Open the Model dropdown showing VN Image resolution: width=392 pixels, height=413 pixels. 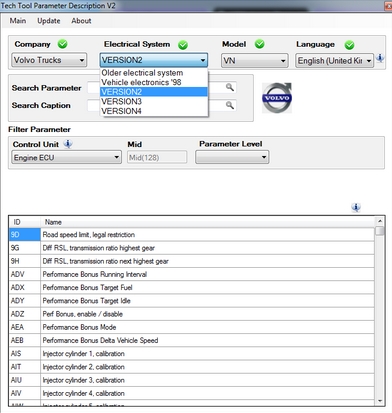tap(255, 61)
